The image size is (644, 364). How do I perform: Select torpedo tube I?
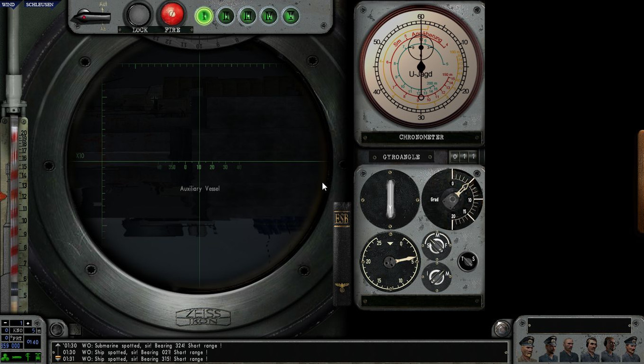point(204,16)
